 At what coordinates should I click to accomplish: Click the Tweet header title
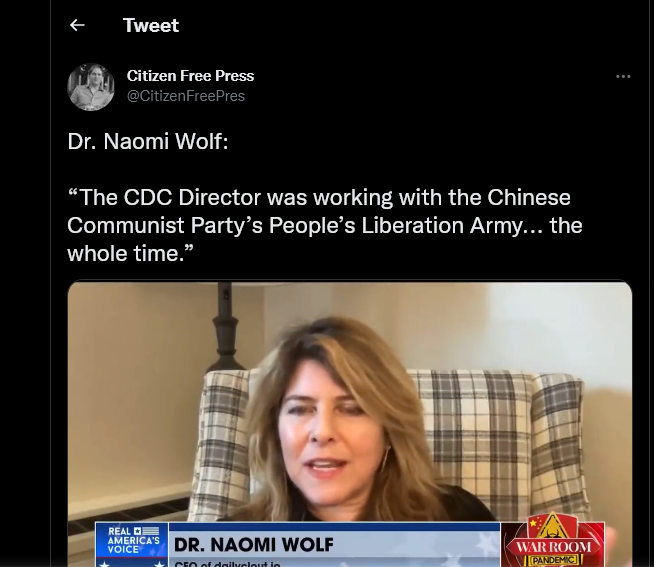[151, 25]
